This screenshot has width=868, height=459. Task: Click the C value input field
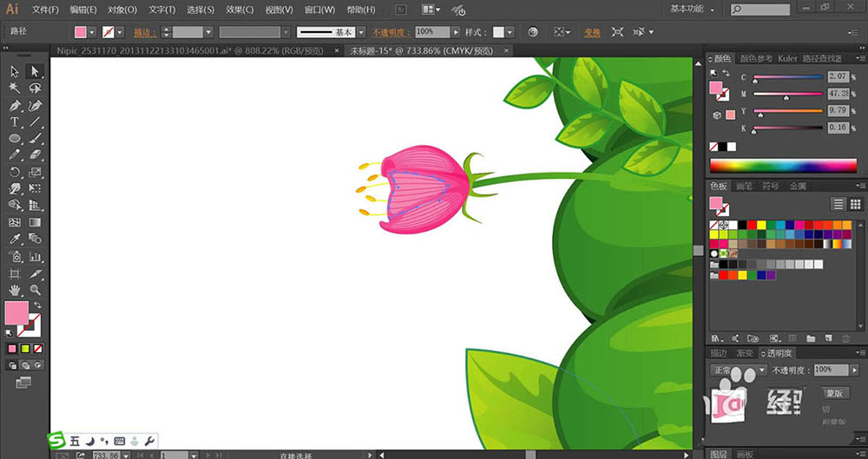coord(838,76)
